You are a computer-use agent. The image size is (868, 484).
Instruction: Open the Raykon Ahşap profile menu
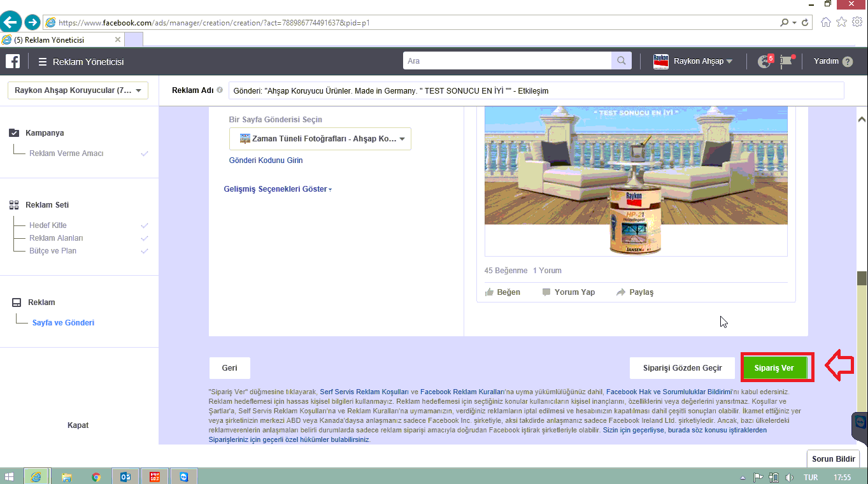(693, 61)
